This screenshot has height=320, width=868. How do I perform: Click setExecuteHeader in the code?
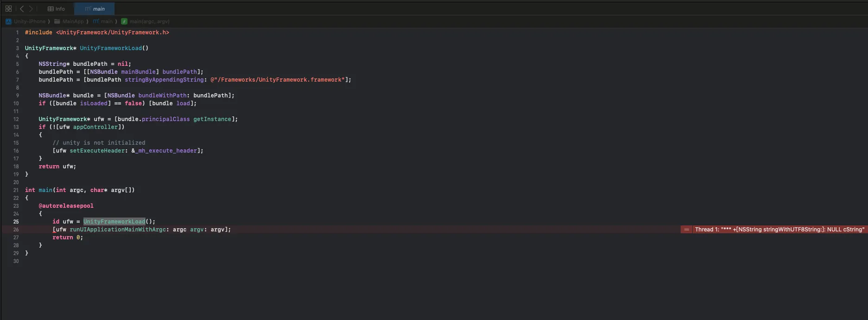(x=97, y=151)
